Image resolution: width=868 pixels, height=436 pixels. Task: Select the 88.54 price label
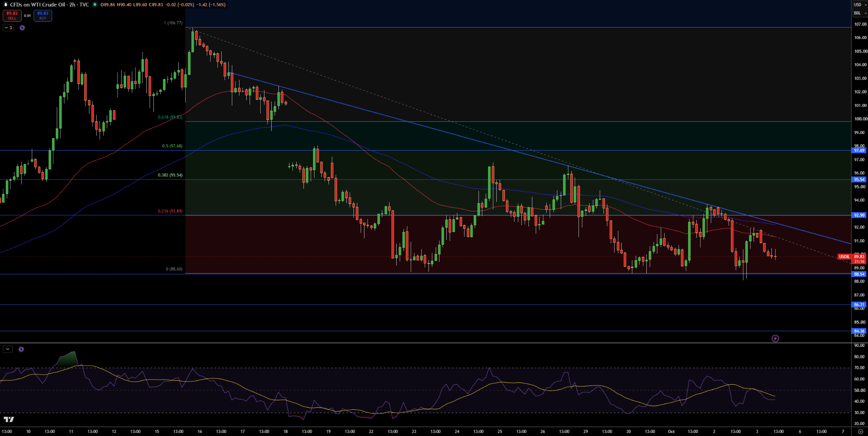[x=859, y=274]
